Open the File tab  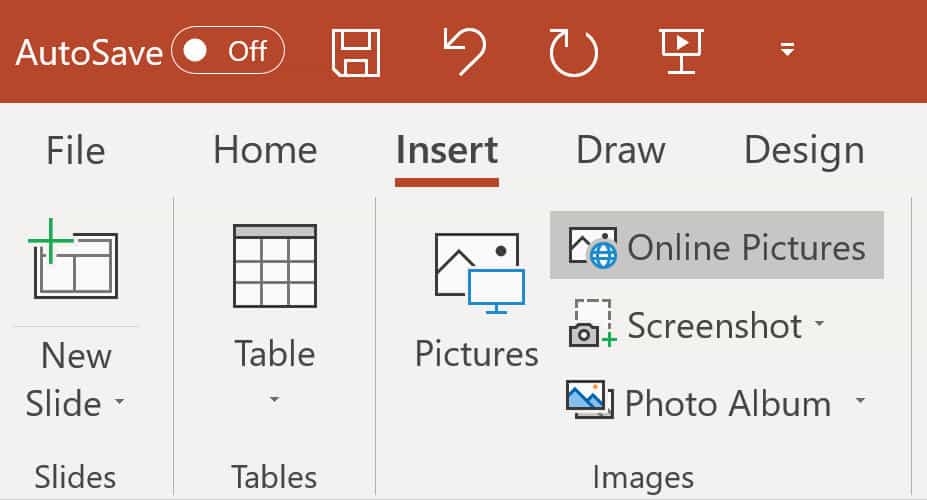(x=76, y=150)
